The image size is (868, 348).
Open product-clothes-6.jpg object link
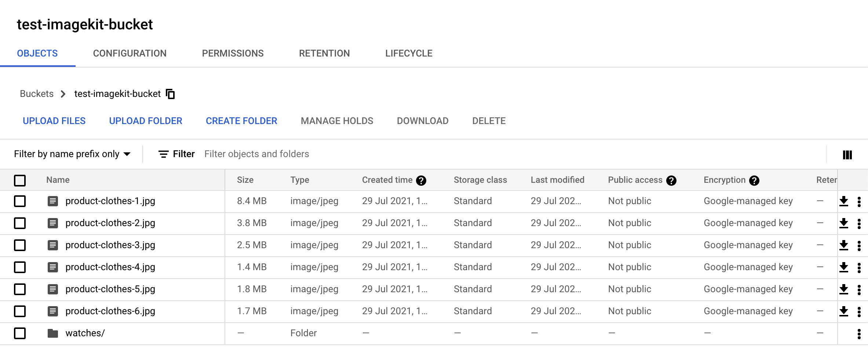[x=110, y=311]
